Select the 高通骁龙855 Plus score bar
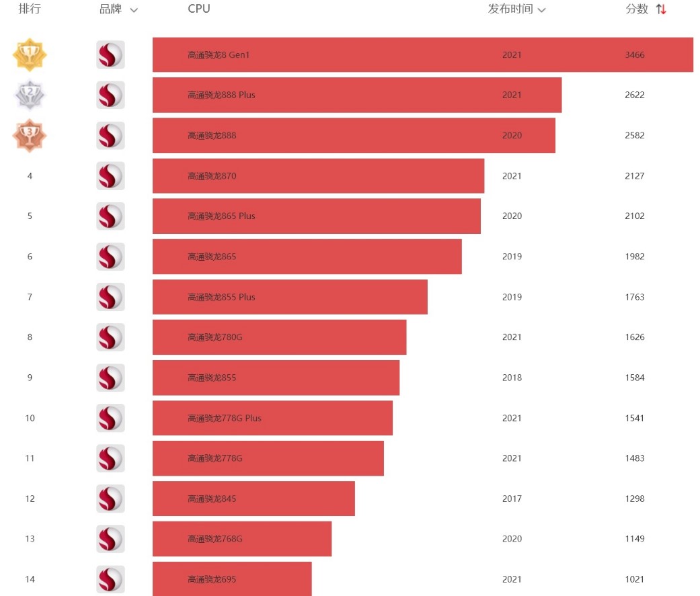This screenshot has height=596, width=700. pyautogui.click(x=290, y=297)
